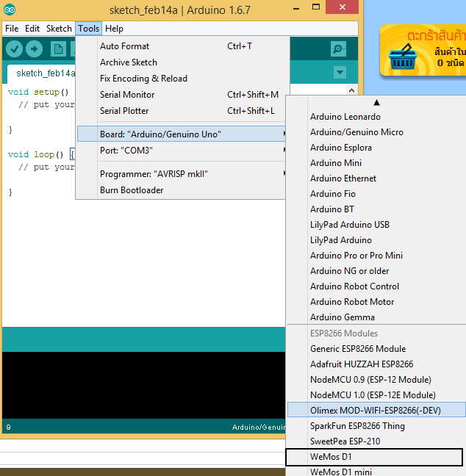Viewport: 466px width, 476px height.
Task: Click the 'void setup()' code line
Action: pos(38,92)
